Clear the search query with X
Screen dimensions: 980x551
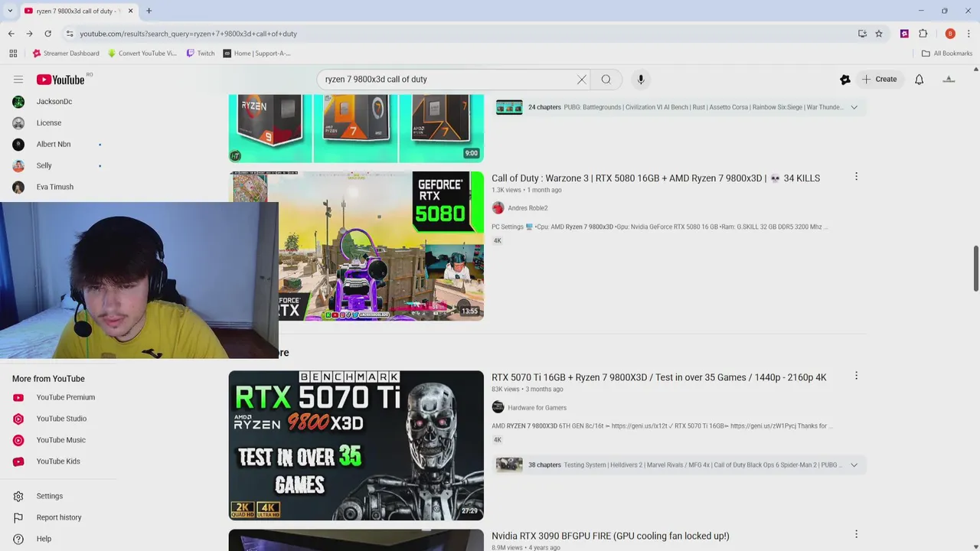tap(582, 80)
